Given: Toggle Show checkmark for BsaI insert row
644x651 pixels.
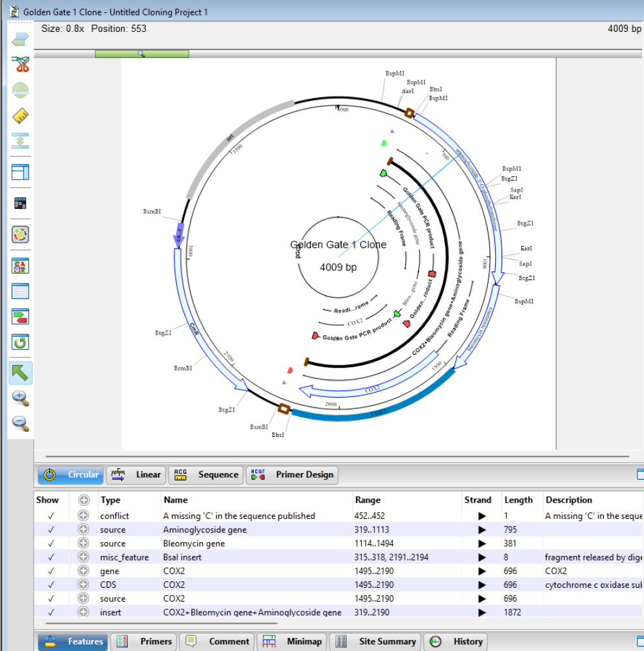Looking at the screenshot, I should [x=51, y=557].
